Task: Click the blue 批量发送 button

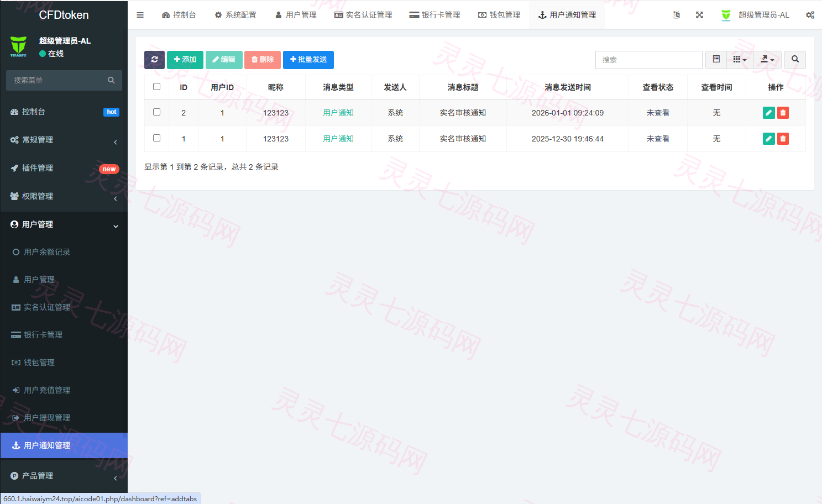Action: coord(308,60)
